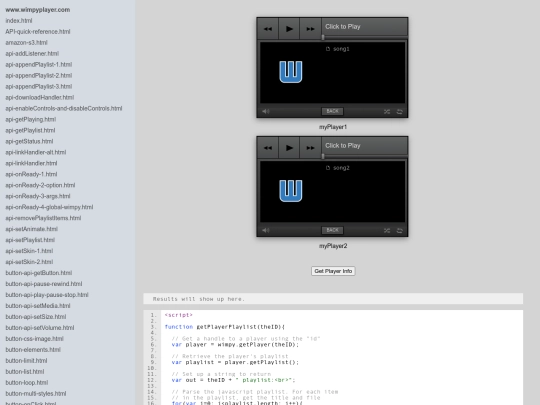Open api-getPlaying.html link
The width and height of the screenshot is (540, 405).
point(30,120)
